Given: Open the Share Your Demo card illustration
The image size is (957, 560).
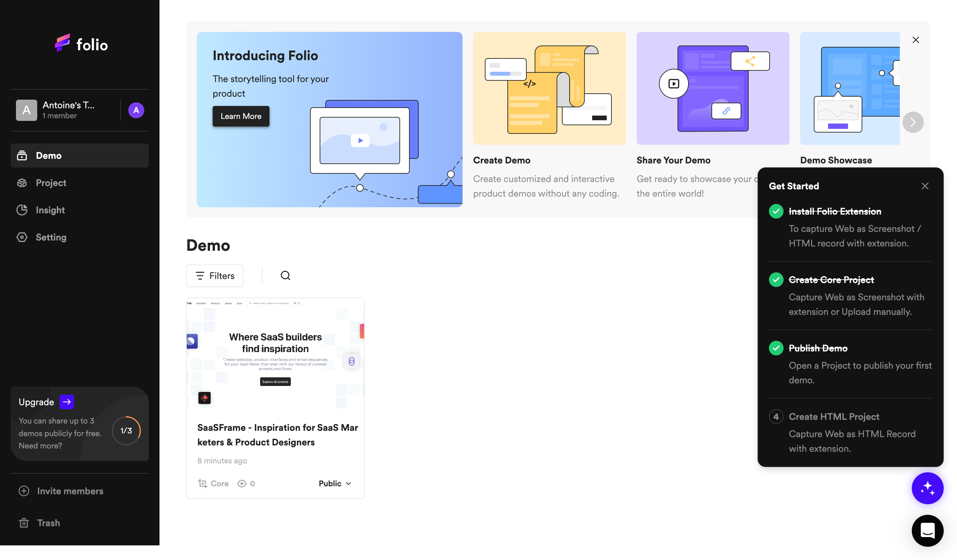Looking at the screenshot, I should point(713,88).
